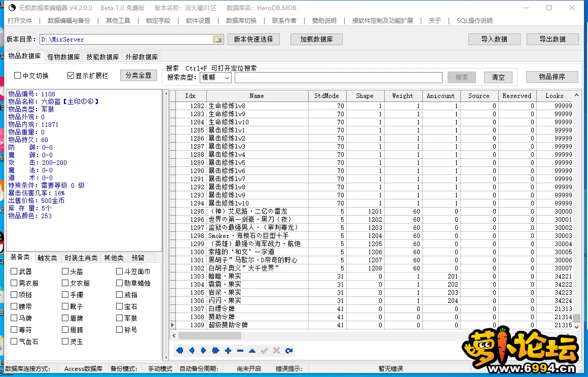Image resolution: width=588 pixels, height=377 pixels.
Task: Collapse side panel arrow at top of splitter
Action: tap(166, 93)
